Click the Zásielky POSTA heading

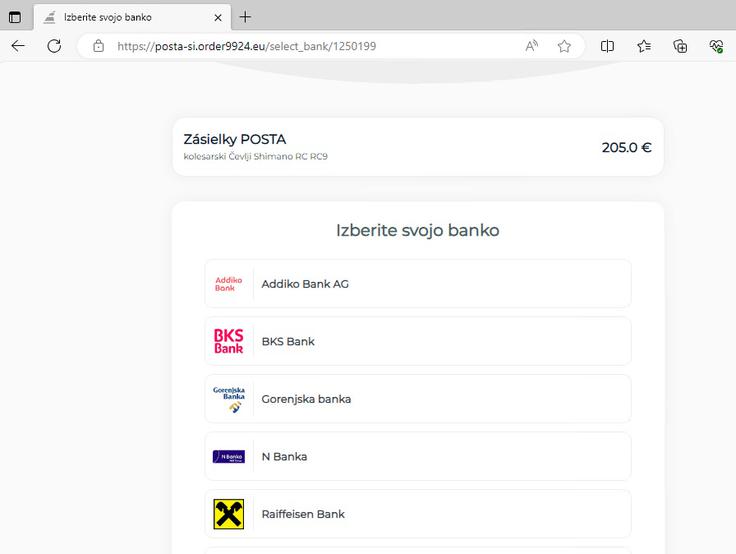(235, 139)
